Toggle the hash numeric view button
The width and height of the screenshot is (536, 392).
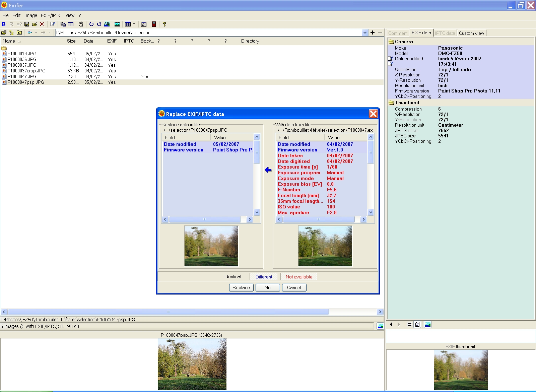[x=417, y=324]
